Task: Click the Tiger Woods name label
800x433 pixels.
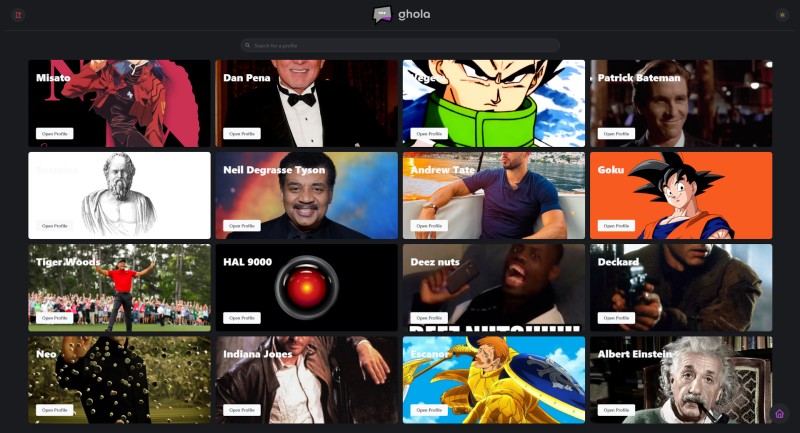Action: (x=68, y=262)
